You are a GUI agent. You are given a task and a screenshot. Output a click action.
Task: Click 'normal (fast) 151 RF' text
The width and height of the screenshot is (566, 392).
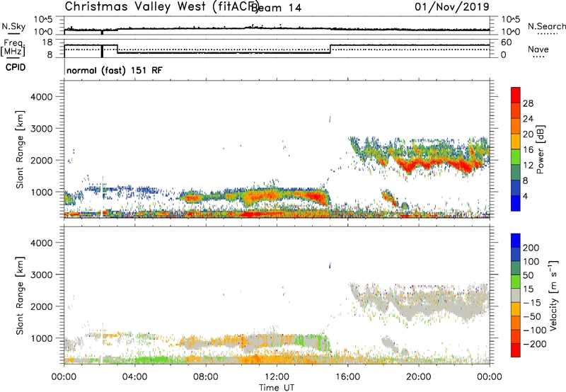coord(115,70)
